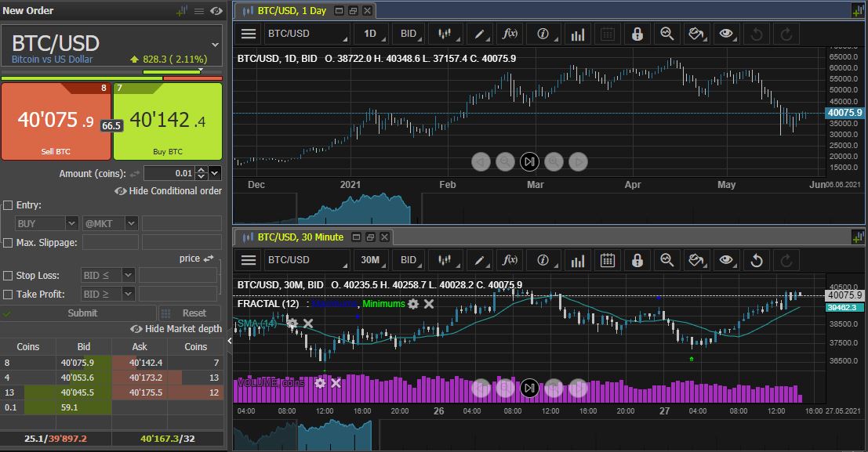Screen dimensions: 868x452
Task: Click the Amount (coins) input field
Action: click(x=169, y=173)
